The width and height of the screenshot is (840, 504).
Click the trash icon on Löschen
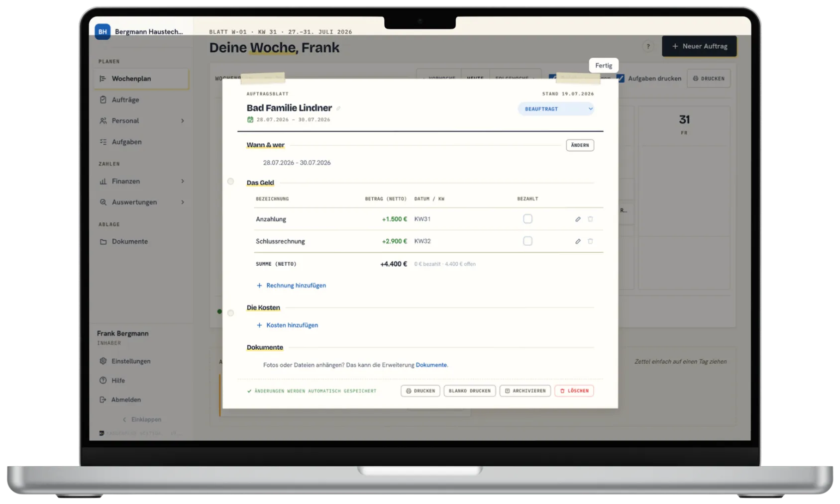tap(562, 391)
